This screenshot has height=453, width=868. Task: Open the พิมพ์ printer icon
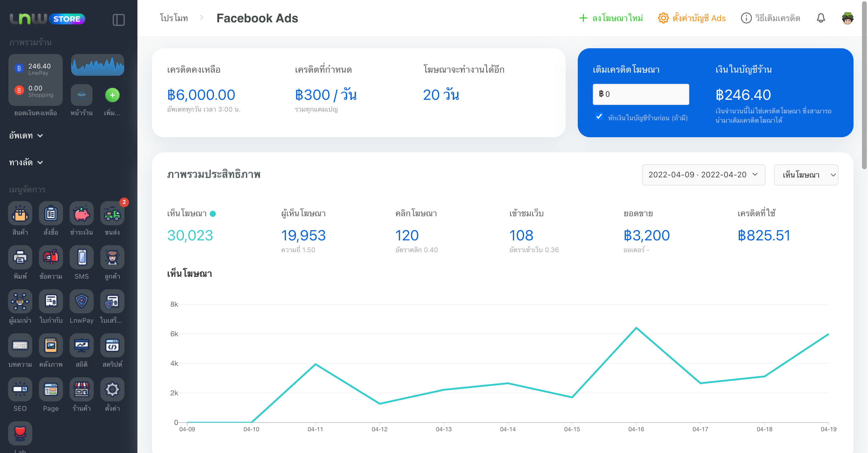pyautogui.click(x=20, y=257)
